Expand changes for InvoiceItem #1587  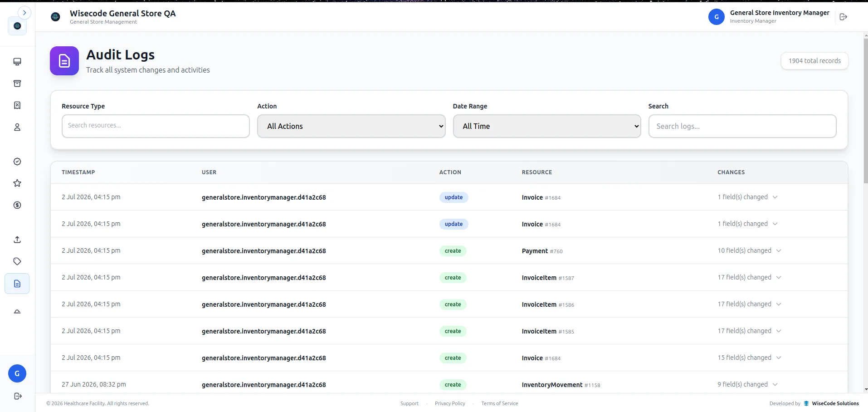tap(749, 277)
